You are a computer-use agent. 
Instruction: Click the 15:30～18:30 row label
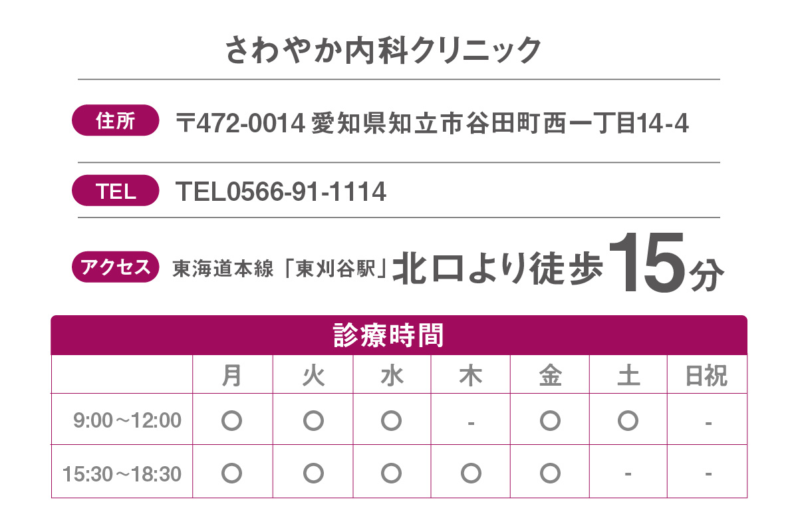(x=122, y=474)
